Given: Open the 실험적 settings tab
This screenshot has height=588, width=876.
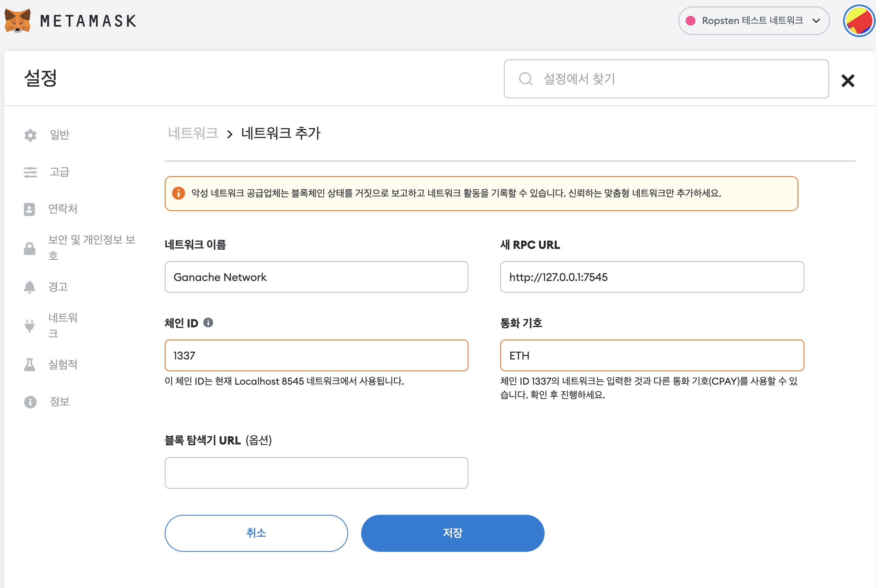Looking at the screenshot, I should pyautogui.click(x=63, y=364).
